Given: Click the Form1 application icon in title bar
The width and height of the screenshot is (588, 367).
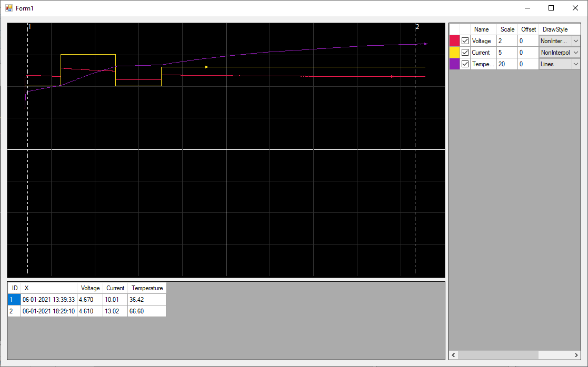Looking at the screenshot, I should (x=8, y=8).
